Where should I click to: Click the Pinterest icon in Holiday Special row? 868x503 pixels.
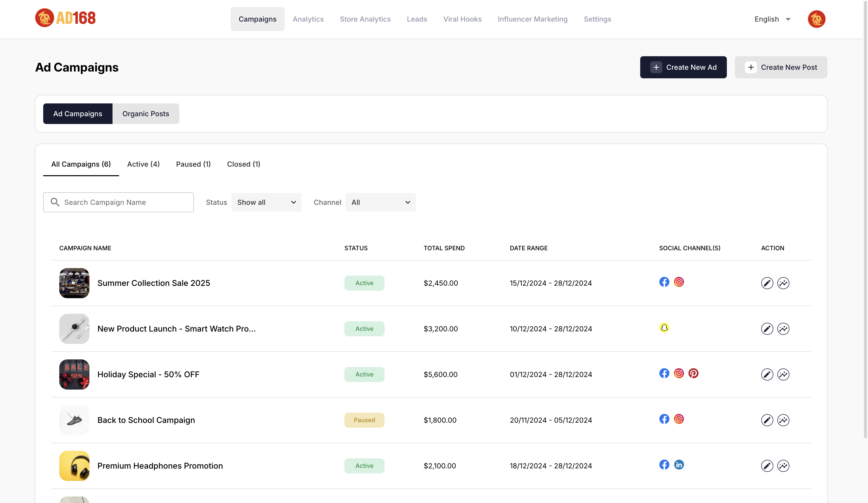coord(693,373)
